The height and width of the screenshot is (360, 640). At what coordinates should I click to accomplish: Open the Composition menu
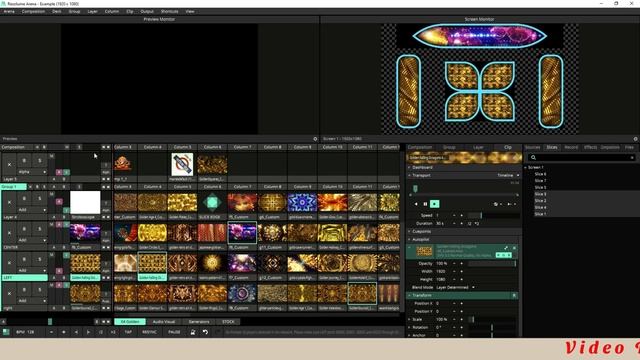tap(33, 11)
